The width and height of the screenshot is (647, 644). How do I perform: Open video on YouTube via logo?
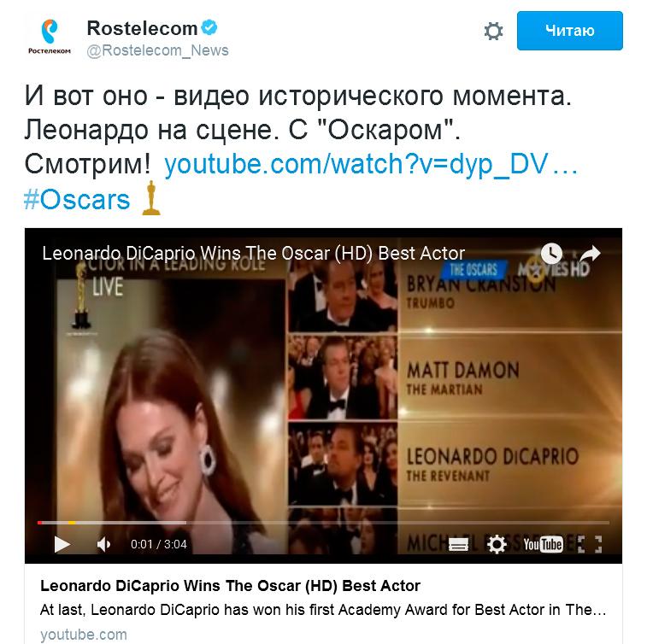542,544
